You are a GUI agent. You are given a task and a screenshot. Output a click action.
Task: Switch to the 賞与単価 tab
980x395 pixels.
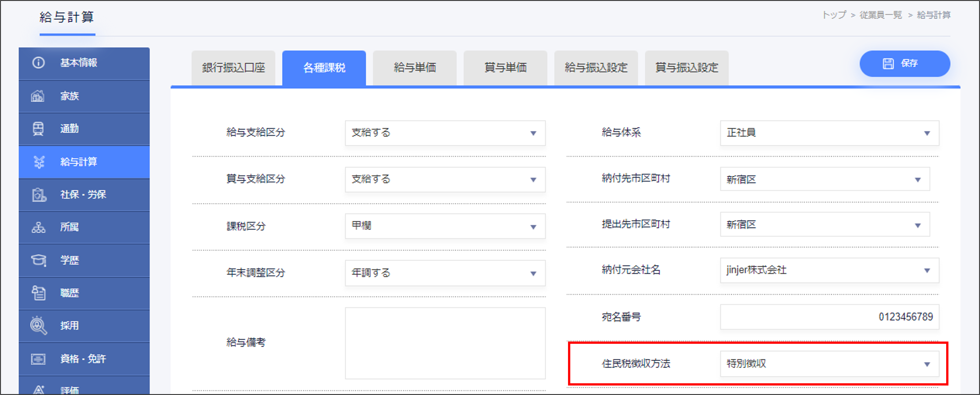pos(505,68)
